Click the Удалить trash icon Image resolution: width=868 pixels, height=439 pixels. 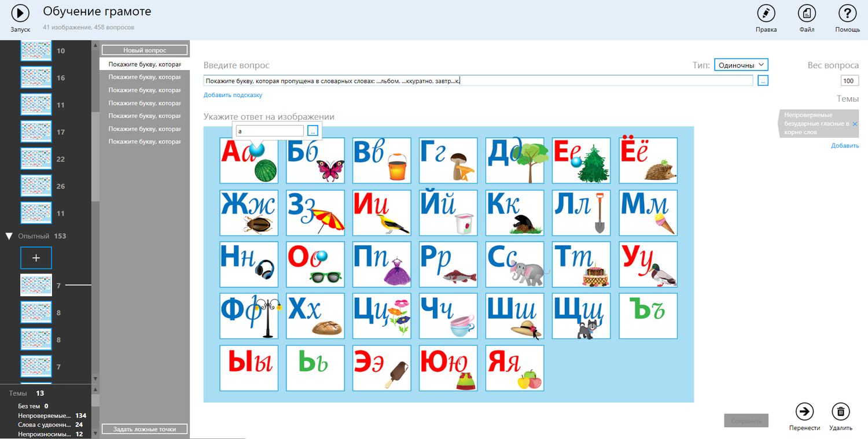pyautogui.click(x=840, y=411)
